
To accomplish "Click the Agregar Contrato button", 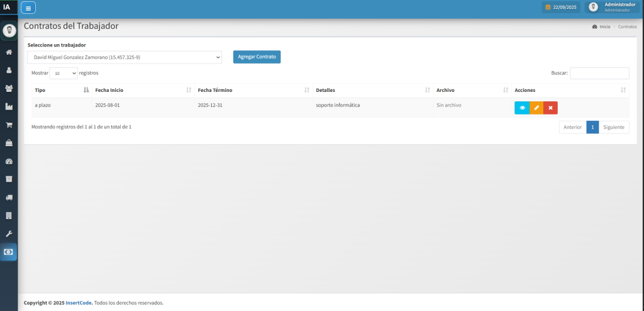I will point(257,57).
